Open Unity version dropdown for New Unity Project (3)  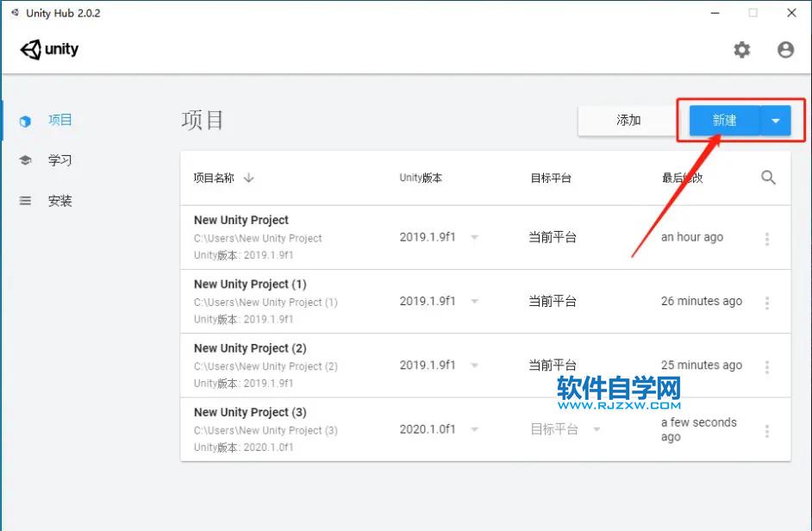coord(474,429)
